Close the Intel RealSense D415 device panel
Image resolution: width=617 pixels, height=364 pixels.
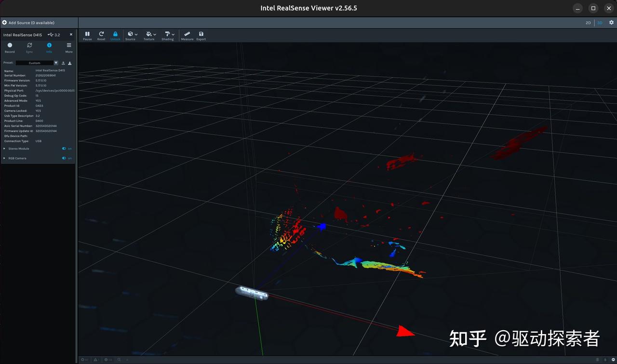(x=71, y=35)
